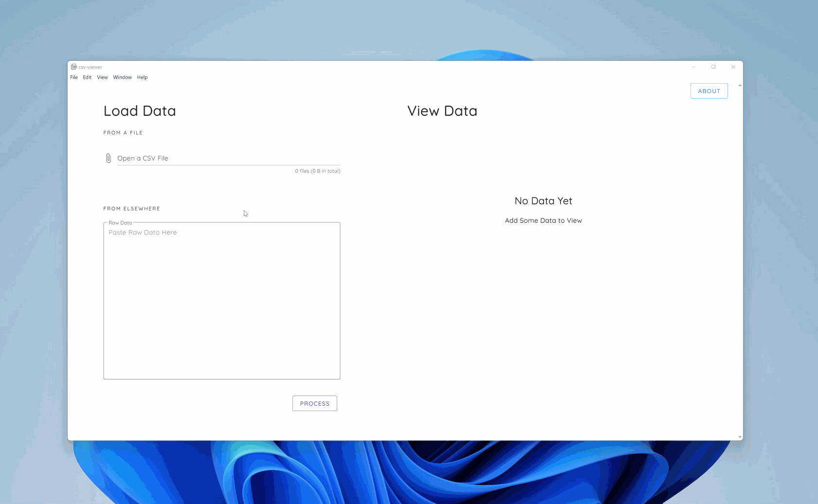Viewport: 818px width, 504px height.
Task: Click the 'View Data' heading
Action: tap(442, 111)
